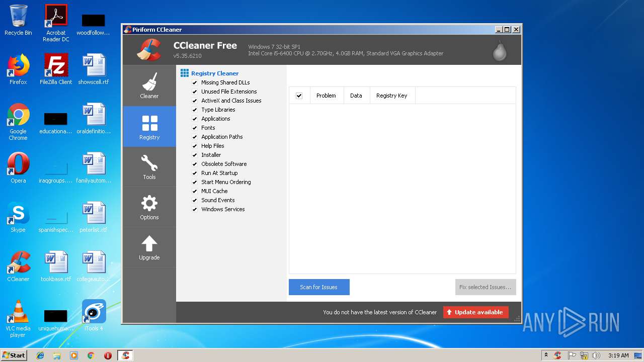The width and height of the screenshot is (644, 362).
Task: Select the Registry section in the sidebar
Action: [x=149, y=126]
